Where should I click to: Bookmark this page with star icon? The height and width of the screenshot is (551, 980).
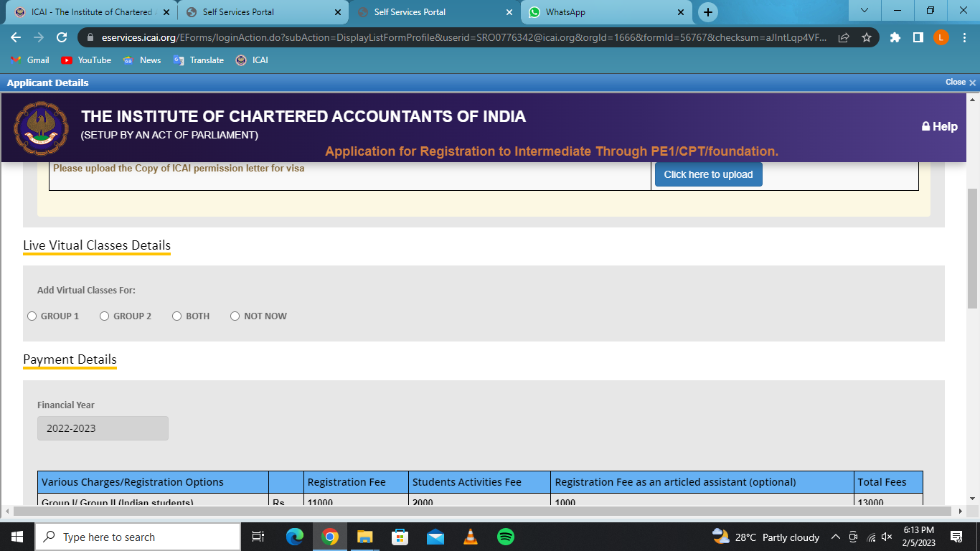pyautogui.click(x=866, y=37)
